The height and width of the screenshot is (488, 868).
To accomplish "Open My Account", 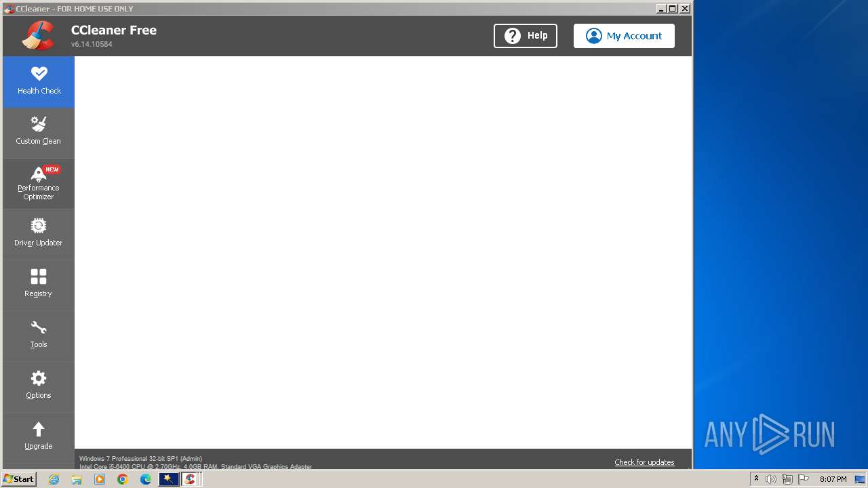I will click(624, 36).
